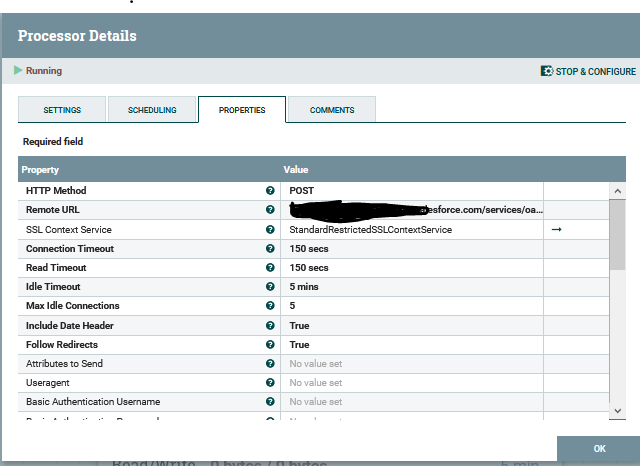Click help icon for Useragent
Viewport: 640px width, 466px height.
click(x=270, y=382)
